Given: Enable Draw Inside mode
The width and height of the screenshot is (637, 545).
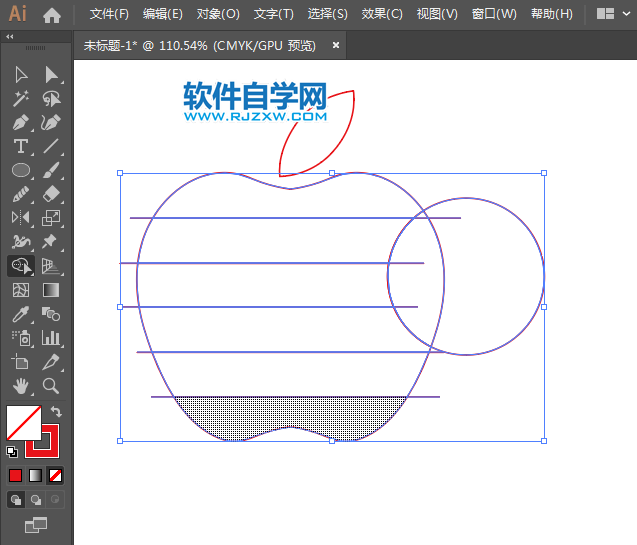Looking at the screenshot, I should pyautogui.click(x=55, y=500).
